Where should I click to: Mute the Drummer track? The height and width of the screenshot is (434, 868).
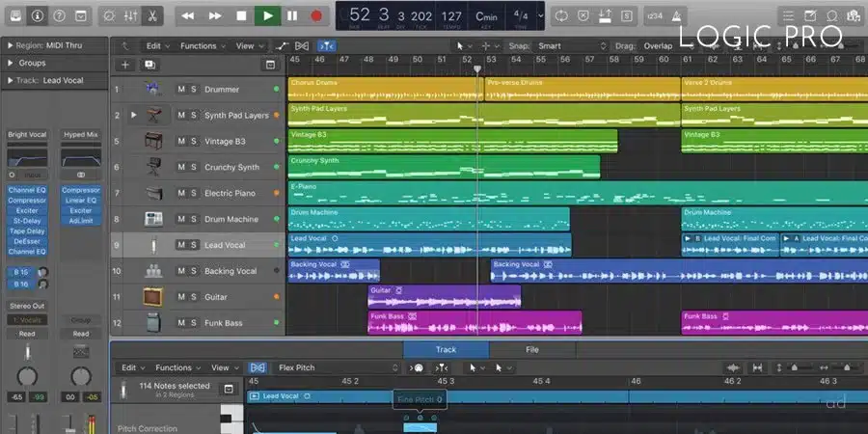(180, 90)
